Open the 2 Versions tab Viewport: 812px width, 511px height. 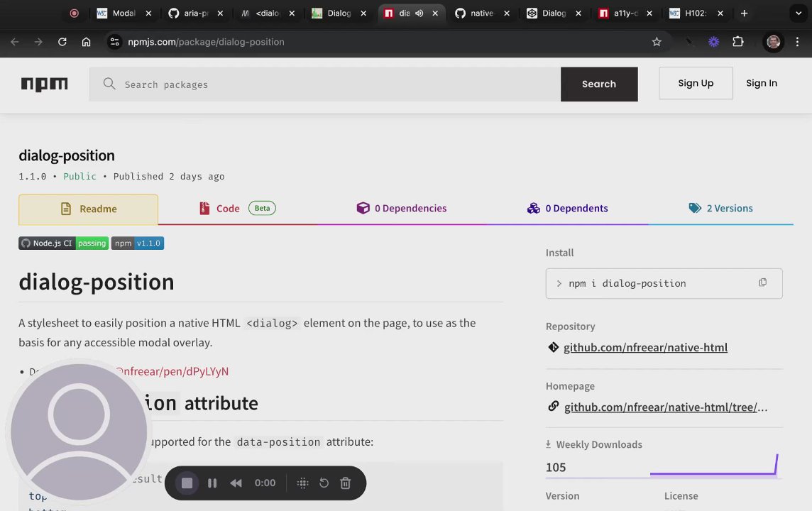[x=720, y=208]
